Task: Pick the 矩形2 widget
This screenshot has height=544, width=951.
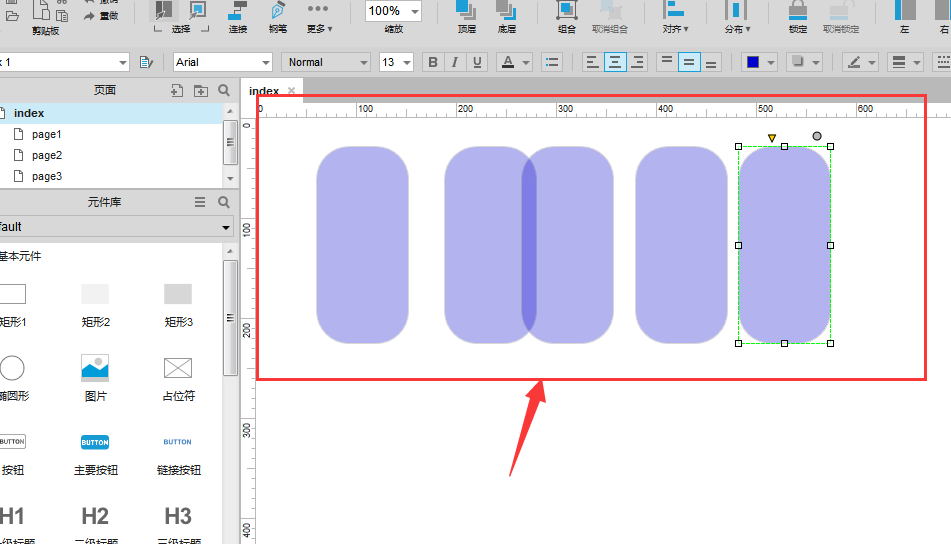Action: click(95, 305)
